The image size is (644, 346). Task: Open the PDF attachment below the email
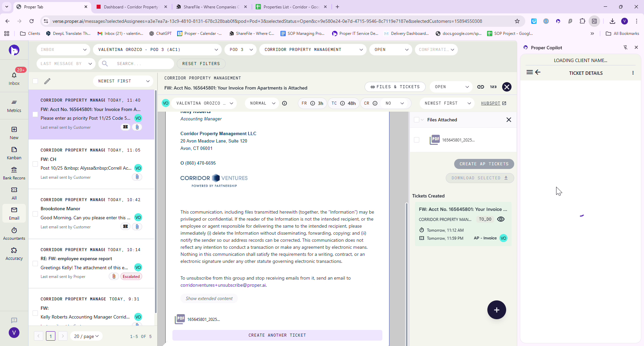click(x=197, y=319)
